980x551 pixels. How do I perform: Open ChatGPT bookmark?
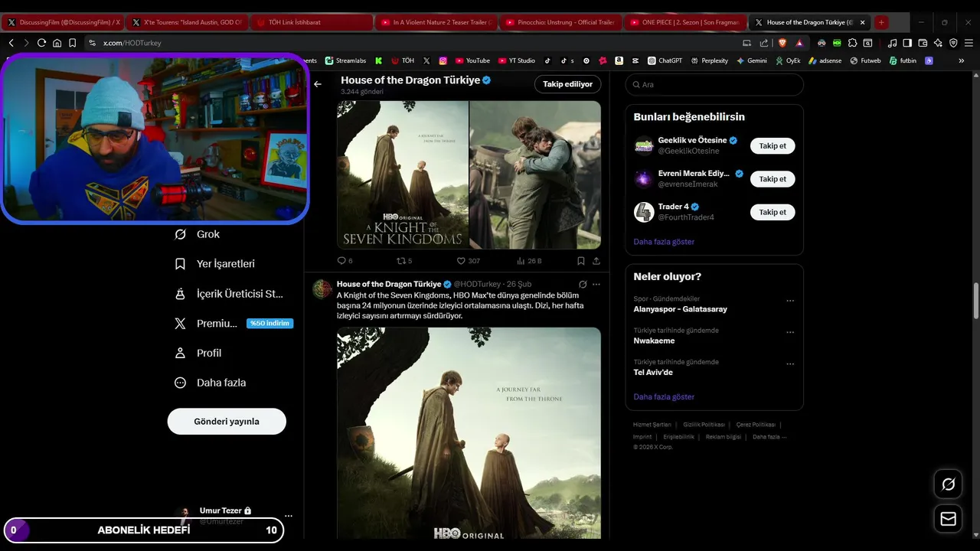pos(665,60)
